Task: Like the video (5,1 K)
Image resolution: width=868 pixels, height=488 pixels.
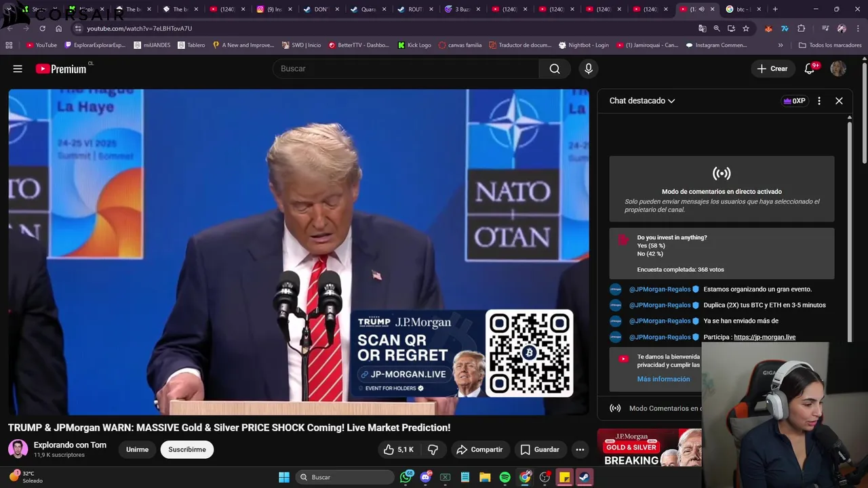Action: (x=398, y=449)
